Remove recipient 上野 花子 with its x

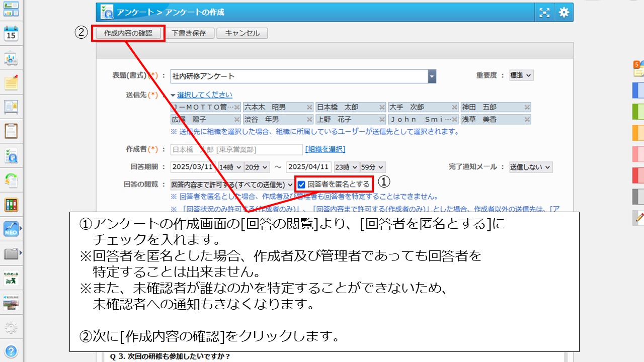(382, 120)
